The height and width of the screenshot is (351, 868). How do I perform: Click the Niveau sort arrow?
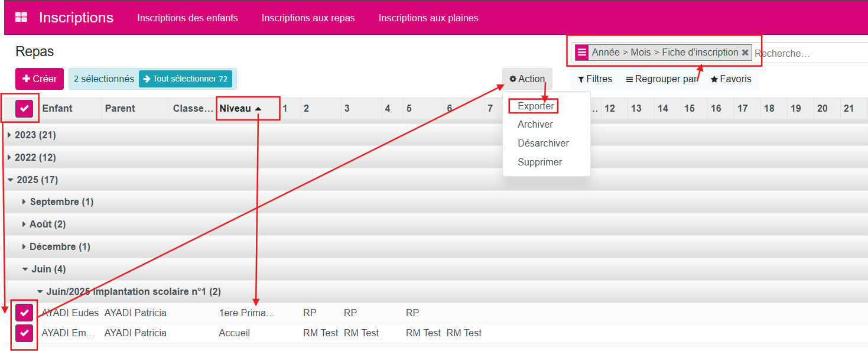(258, 109)
